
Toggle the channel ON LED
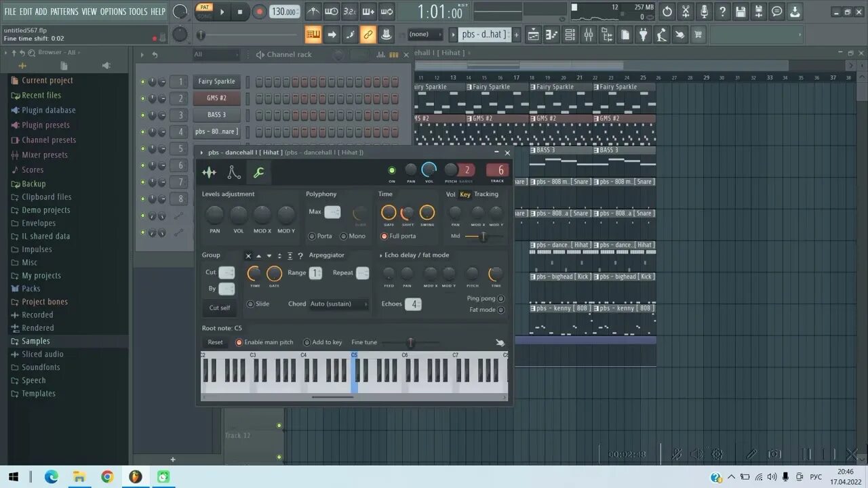coord(391,170)
